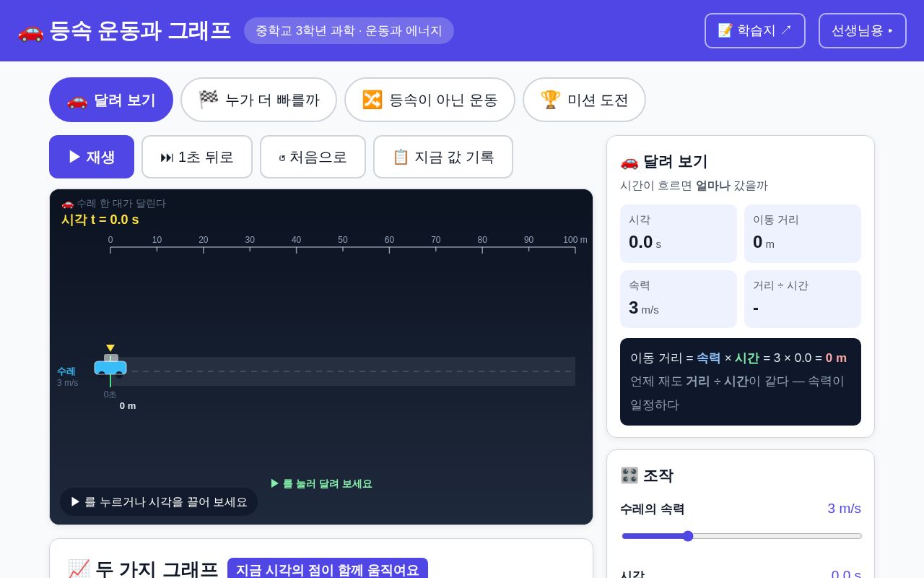Reset with the 처음으로 button
Image resolution: width=924 pixels, height=578 pixels.
coord(313,157)
